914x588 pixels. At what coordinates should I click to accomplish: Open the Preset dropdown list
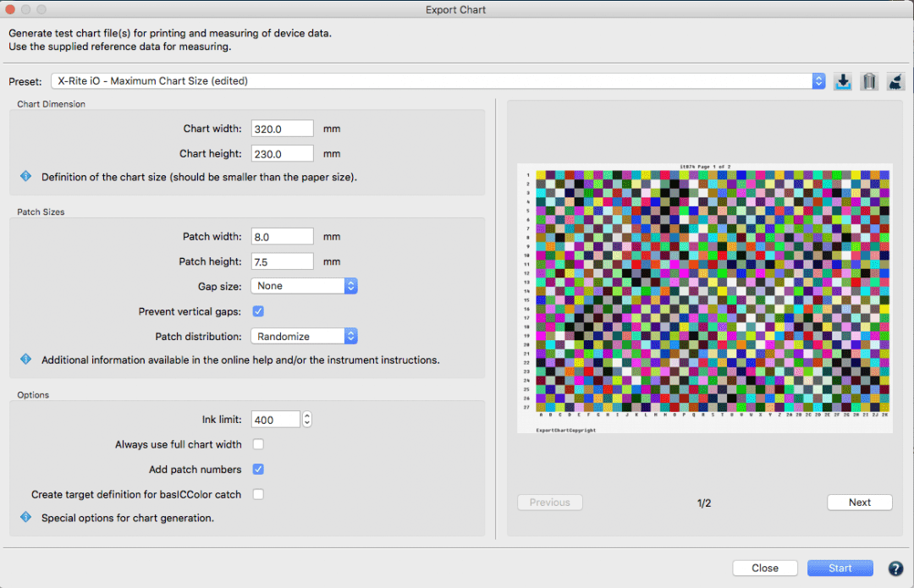817,80
